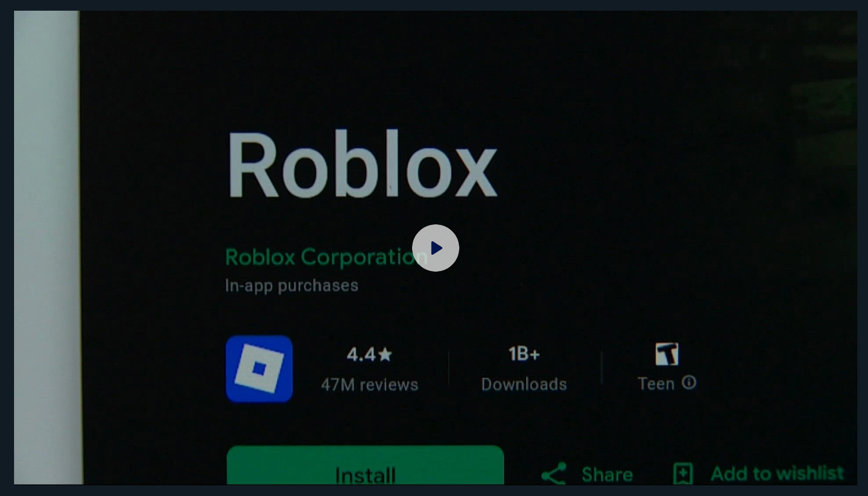Play the video with the center play button
This screenshot has height=496, width=868.
click(436, 248)
